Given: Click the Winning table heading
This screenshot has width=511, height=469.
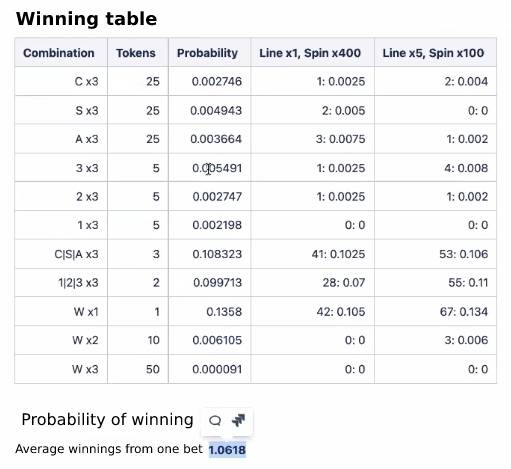Looking at the screenshot, I should pyautogui.click(x=86, y=19).
